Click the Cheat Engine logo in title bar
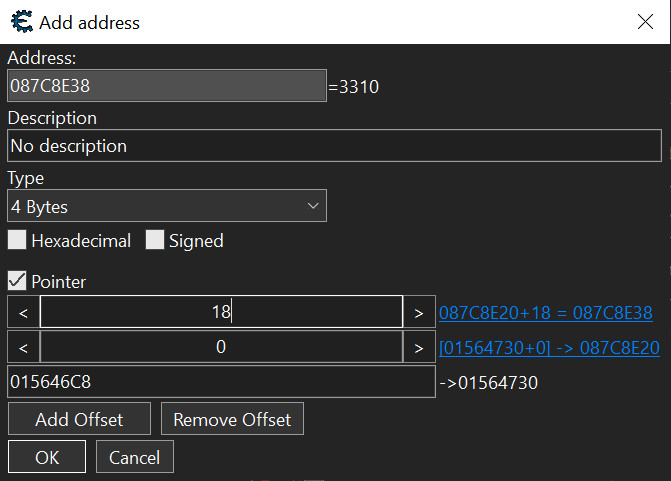Viewport: 671px width, 481px height. 20,21
